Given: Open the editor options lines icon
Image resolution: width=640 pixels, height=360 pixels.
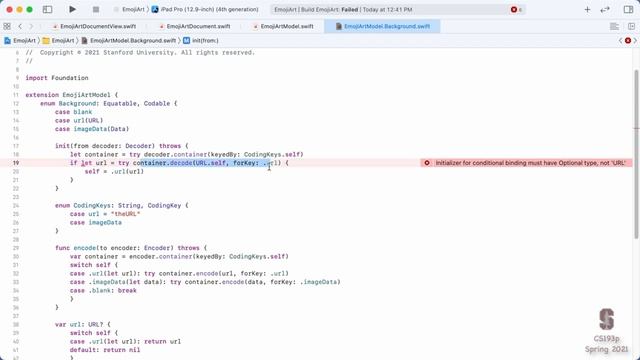Looking at the screenshot, I should tap(614, 26).
